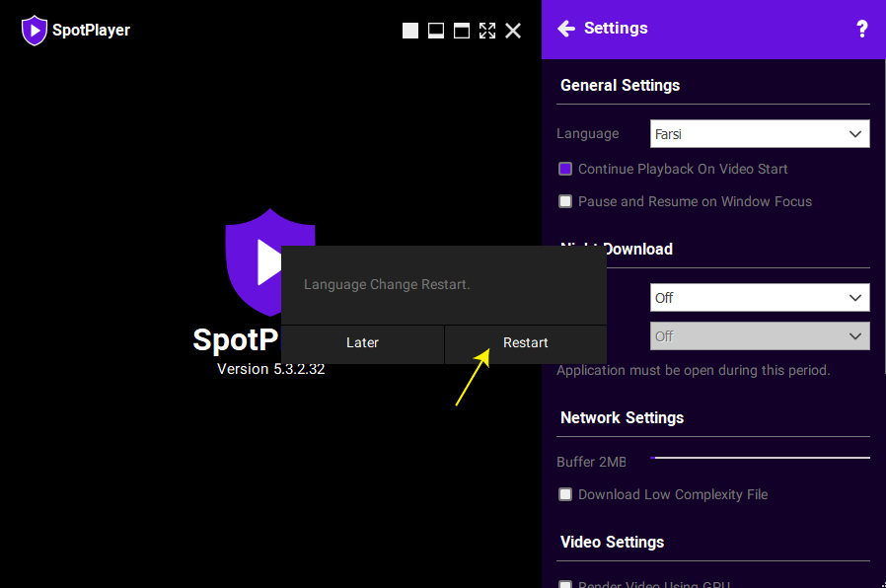Switch to the compact square window mode icon
Image resolution: width=886 pixels, height=588 pixels.
410,31
